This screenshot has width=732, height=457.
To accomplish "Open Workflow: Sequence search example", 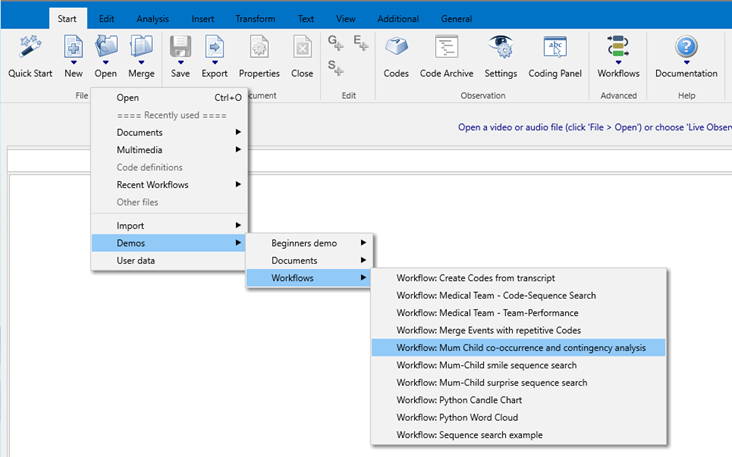I will point(519,435).
